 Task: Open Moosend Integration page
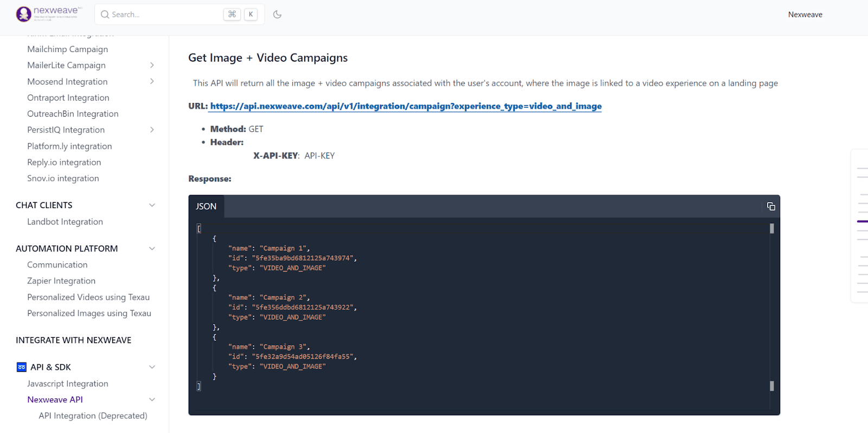click(67, 81)
